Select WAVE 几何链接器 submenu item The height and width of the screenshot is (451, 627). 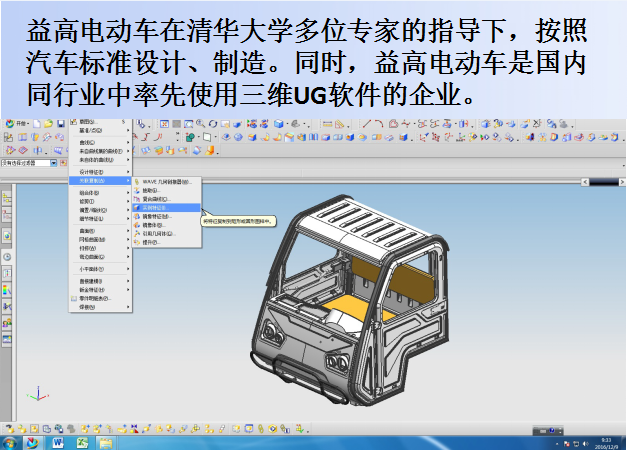click(166, 182)
